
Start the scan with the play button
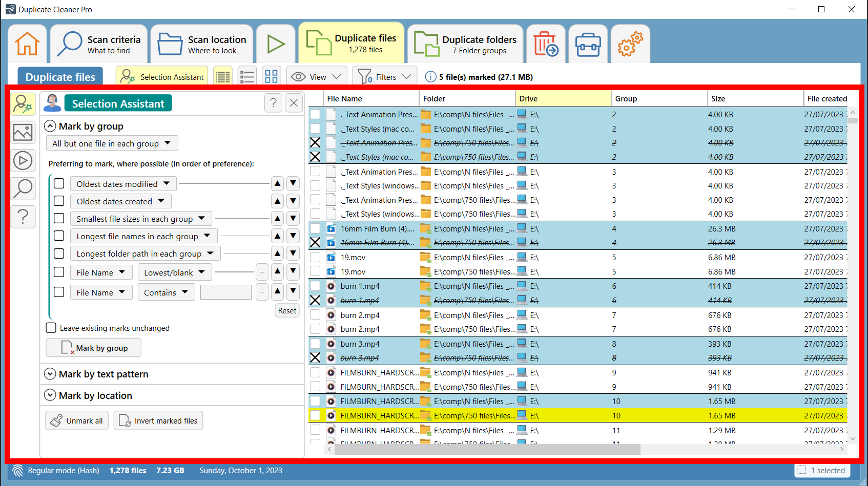point(276,44)
